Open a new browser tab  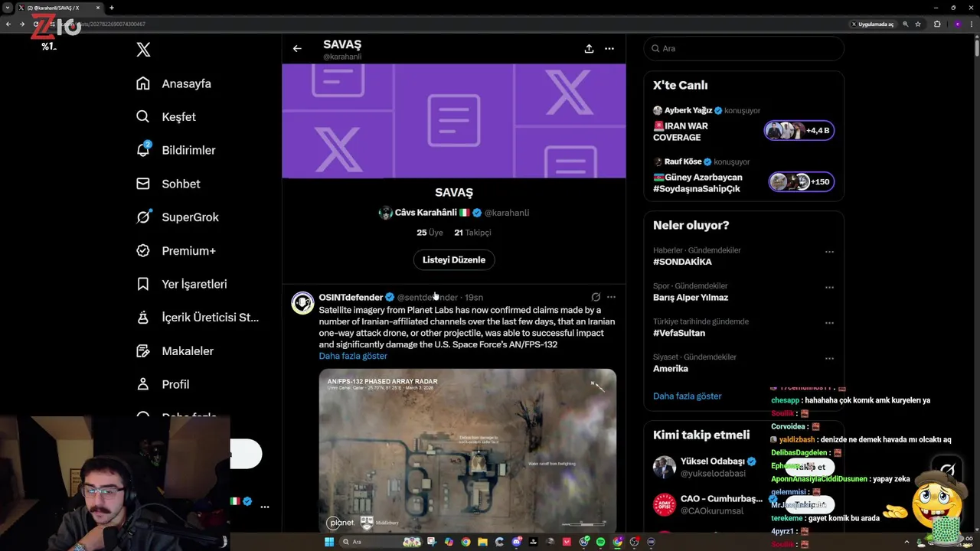(x=112, y=8)
